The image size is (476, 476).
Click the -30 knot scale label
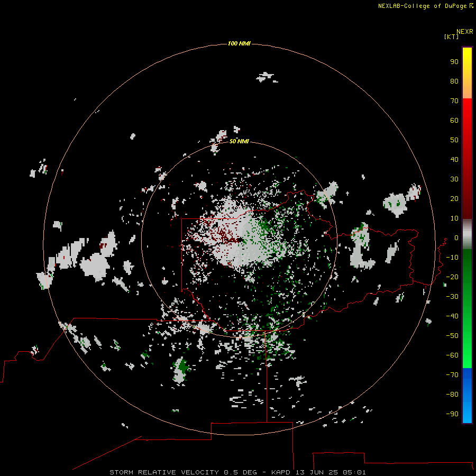[x=452, y=297]
